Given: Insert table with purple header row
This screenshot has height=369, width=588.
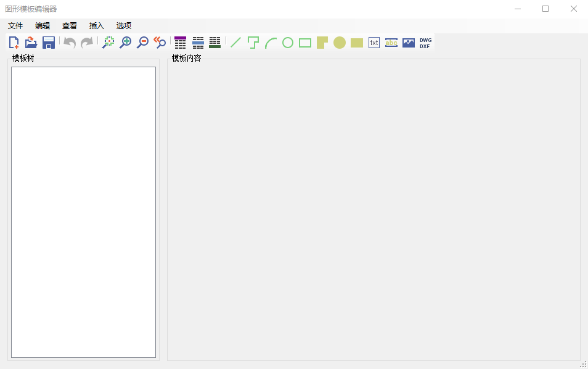Looking at the screenshot, I should 181,43.
